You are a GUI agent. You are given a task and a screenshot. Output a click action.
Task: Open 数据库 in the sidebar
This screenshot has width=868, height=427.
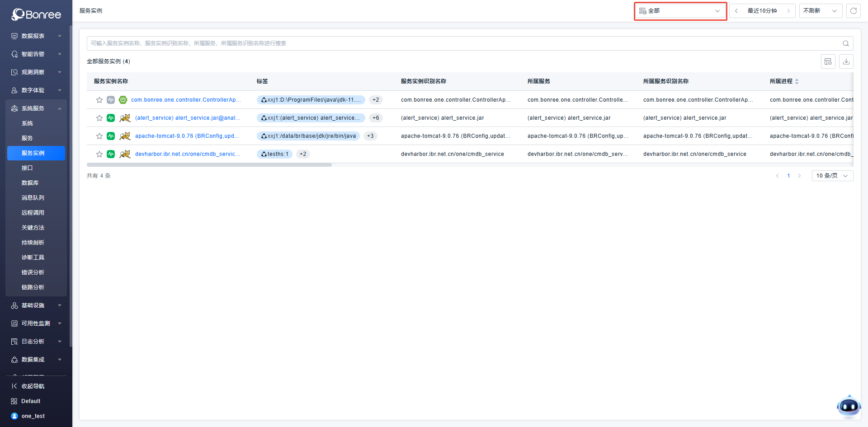click(30, 183)
